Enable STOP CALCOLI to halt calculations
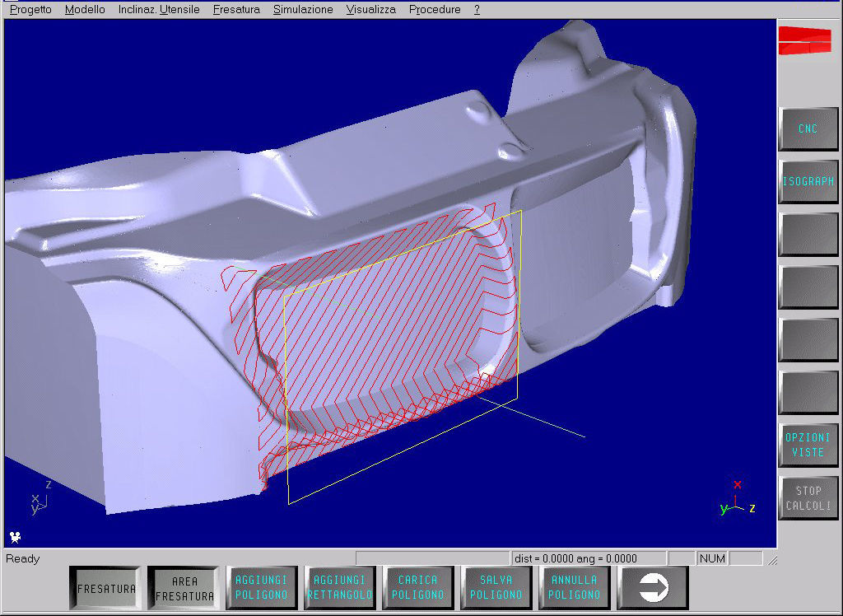 coord(808,498)
